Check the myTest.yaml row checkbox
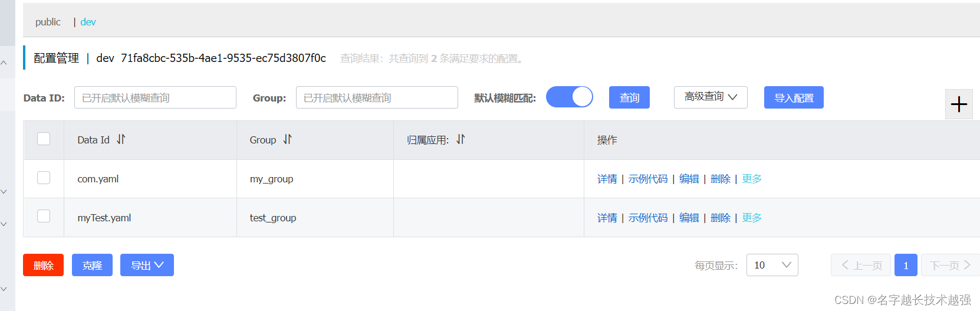 pos(44,216)
